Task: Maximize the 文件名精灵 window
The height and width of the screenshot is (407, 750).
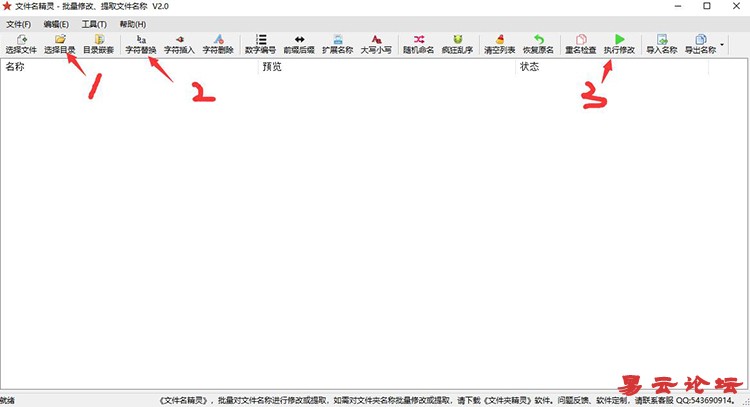Action: click(707, 6)
